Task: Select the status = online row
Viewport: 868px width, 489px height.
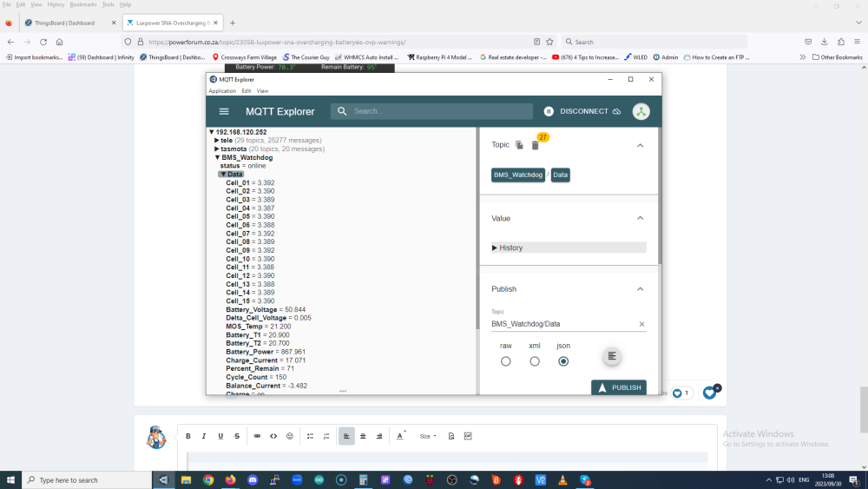Action: [243, 166]
